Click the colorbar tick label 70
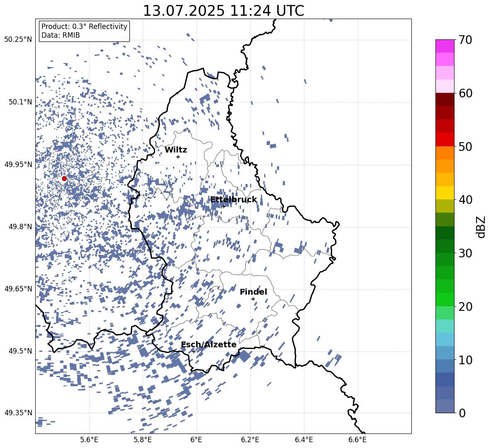 click(x=465, y=40)
